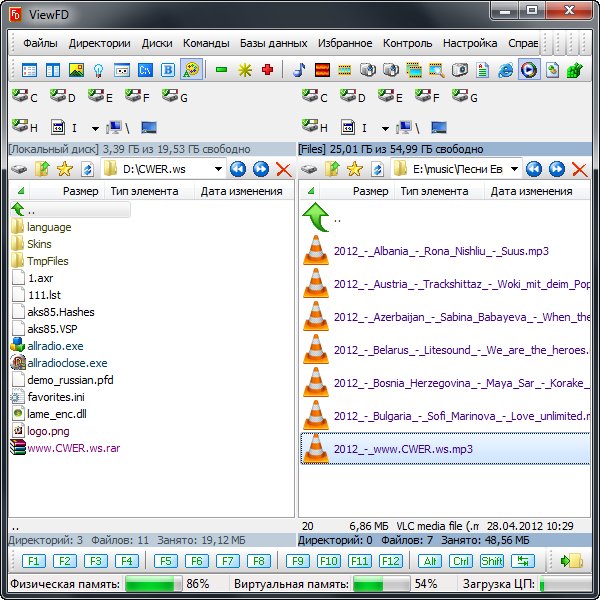This screenshot has width=600, height=600.
Task: Select drive C in left panel
Action: pos(24,96)
